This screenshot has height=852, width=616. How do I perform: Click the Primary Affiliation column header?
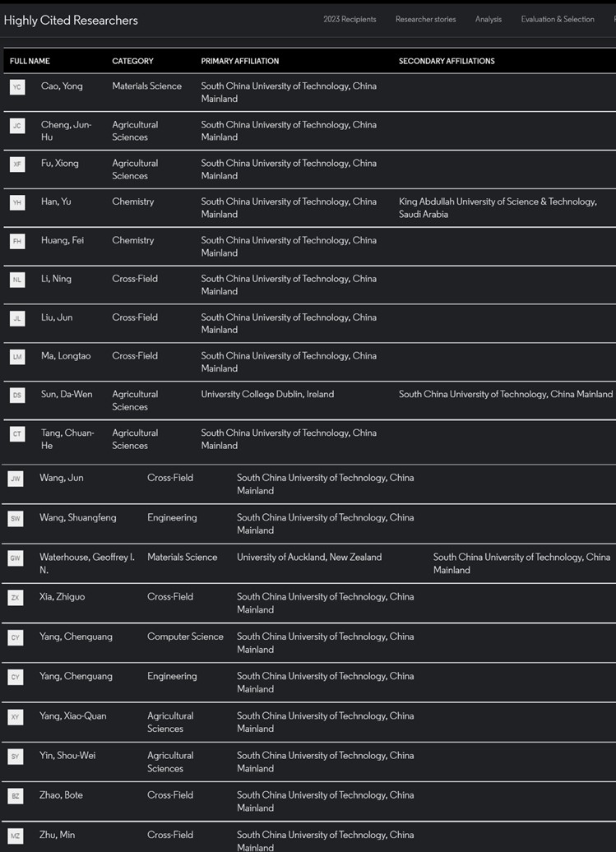point(239,61)
